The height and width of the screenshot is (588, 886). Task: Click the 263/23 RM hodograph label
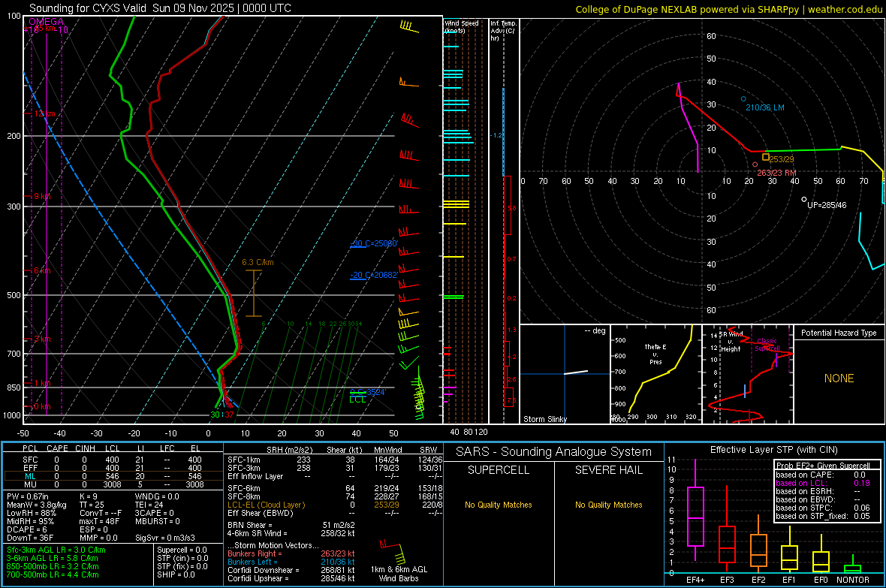pyautogui.click(x=776, y=173)
